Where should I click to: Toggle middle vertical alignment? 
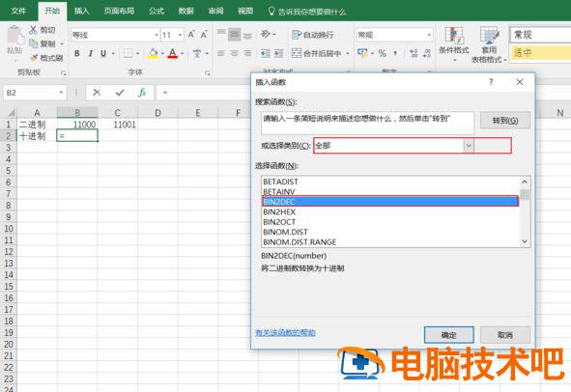click(x=235, y=35)
